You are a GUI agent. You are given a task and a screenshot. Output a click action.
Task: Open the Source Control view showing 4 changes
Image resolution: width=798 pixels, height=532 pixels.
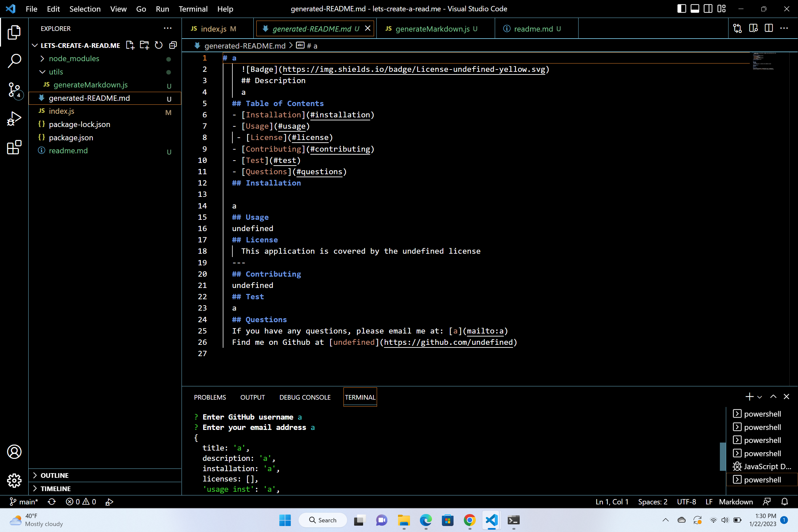tap(14, 90)
